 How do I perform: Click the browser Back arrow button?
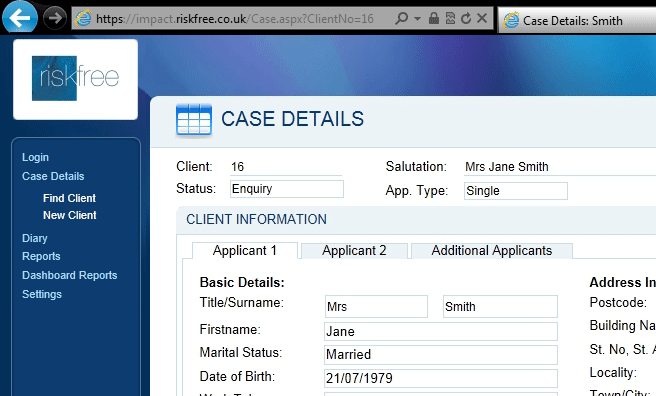[19, 18]
